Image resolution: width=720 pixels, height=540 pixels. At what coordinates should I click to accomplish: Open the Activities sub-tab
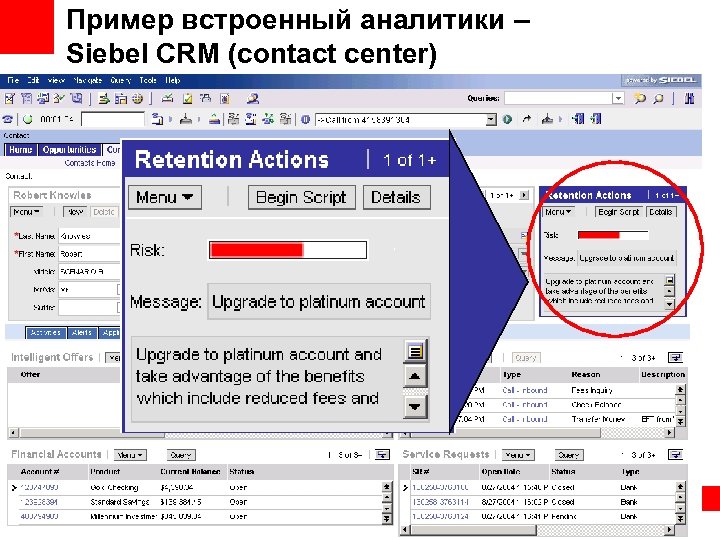pos(46,332)
